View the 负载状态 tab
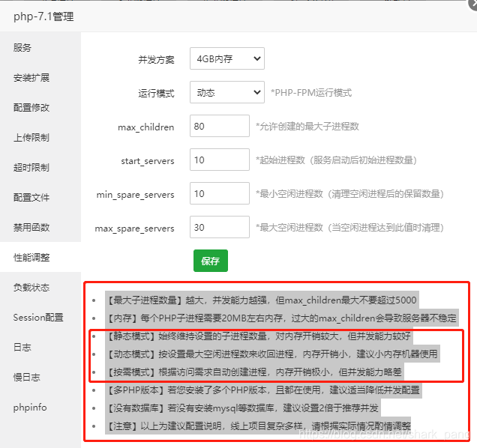This screenshot has height=448, width=477. (40, 287)
